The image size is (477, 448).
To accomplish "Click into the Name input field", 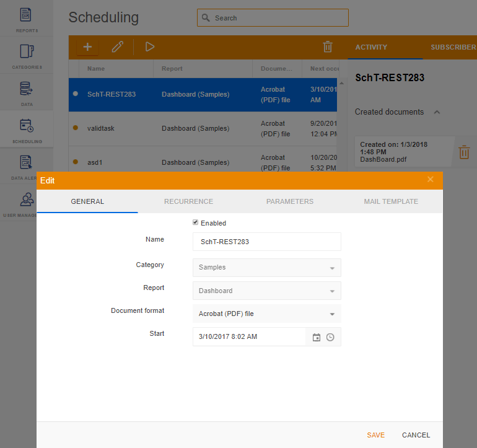I will (267, 242).
